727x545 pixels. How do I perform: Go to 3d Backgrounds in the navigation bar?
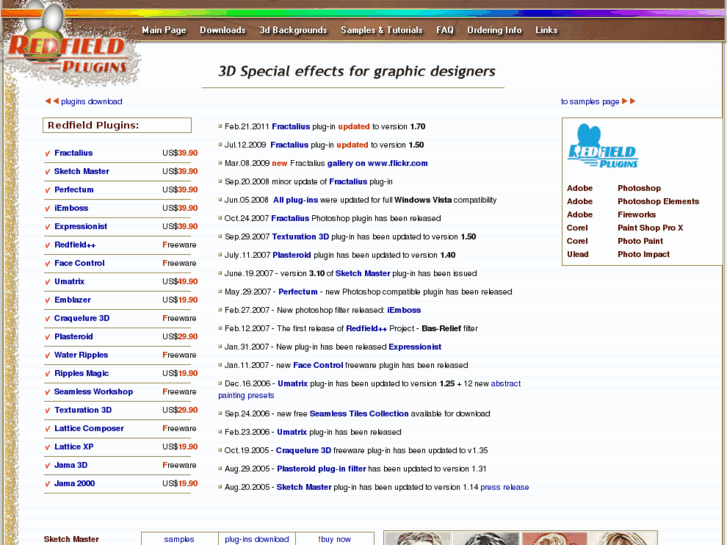pos(293,30)
